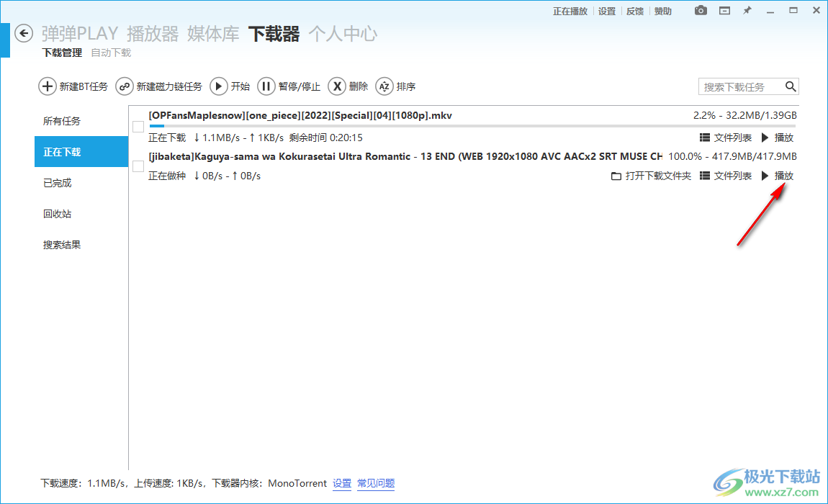This screenshot has width=828, height=504.
Task: Select the Kaguya-sama Ultra Romantic task title
Action: click(x=405, y=156)
